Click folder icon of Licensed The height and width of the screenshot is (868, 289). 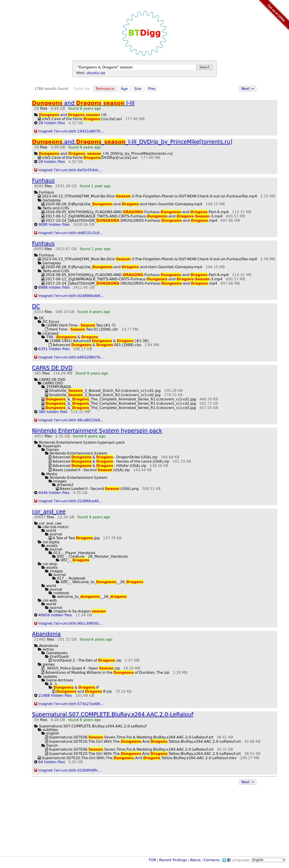(x=40, y=333)
